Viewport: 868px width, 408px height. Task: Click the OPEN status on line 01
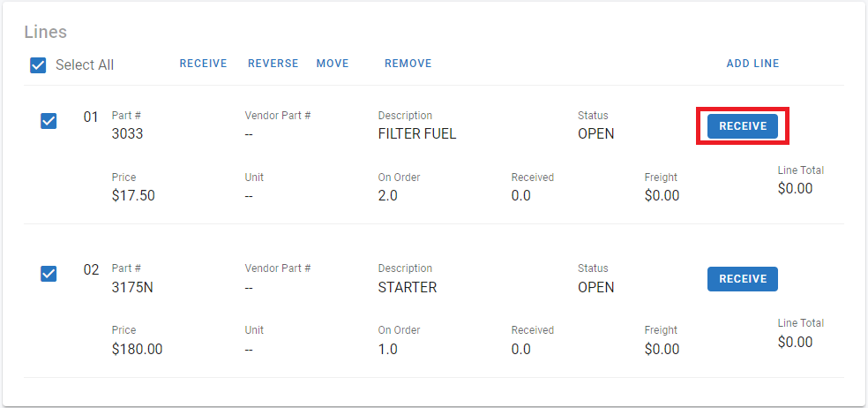[595, 134]
